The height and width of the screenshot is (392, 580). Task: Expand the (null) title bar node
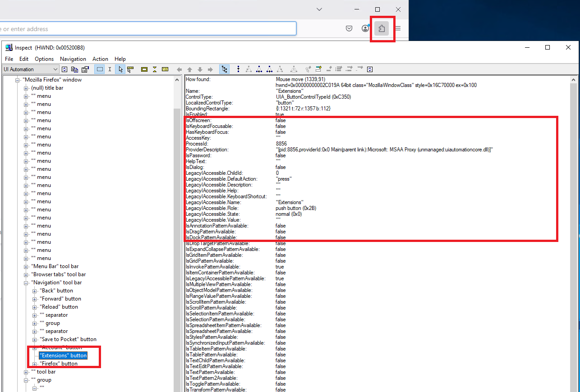(x=26, y=88)
